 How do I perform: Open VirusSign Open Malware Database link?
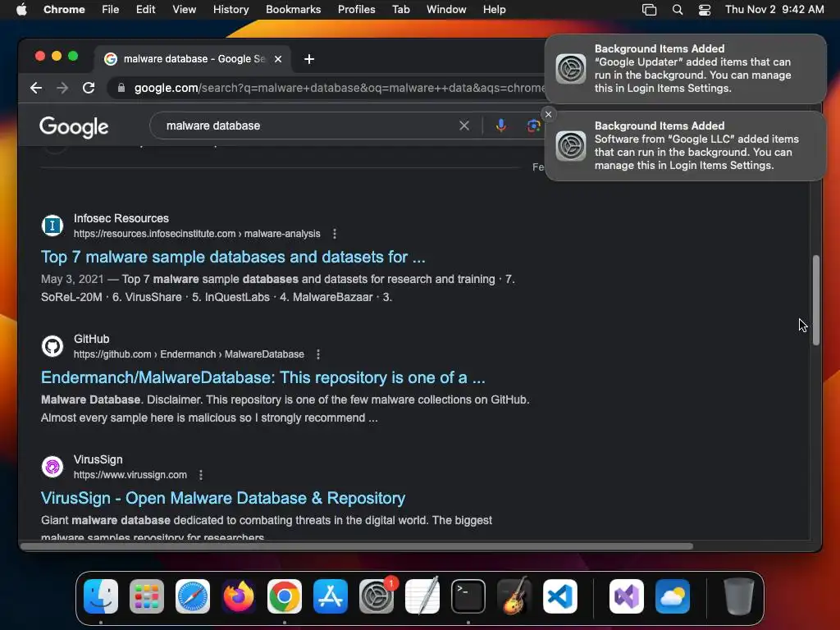click(x=223, y=498)
